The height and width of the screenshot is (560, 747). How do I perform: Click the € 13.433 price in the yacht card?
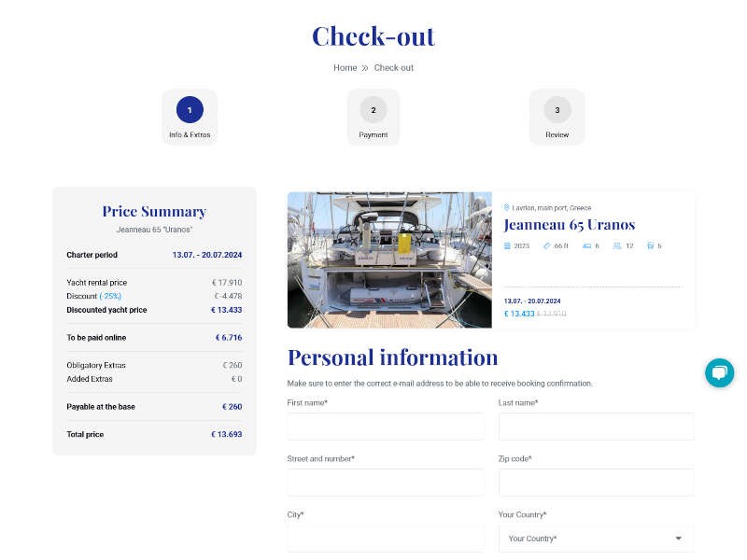coord(519,314)
